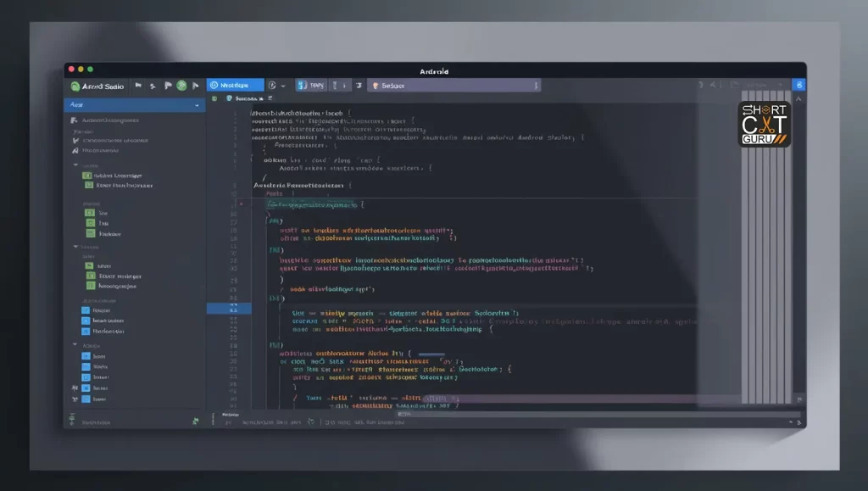Click the blue square button at the toolbar's far right
This screenshot has width=868, height=491.
click(x=798, y=85)
